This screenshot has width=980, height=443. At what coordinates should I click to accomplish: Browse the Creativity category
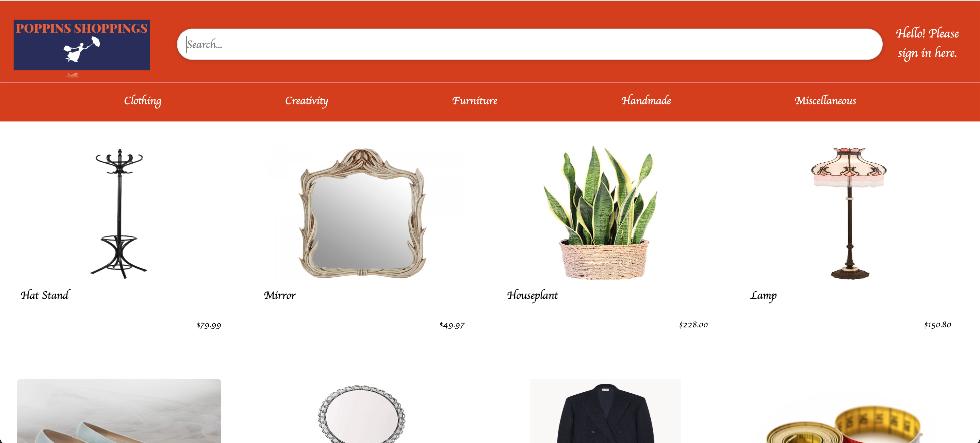coord(306,101)
